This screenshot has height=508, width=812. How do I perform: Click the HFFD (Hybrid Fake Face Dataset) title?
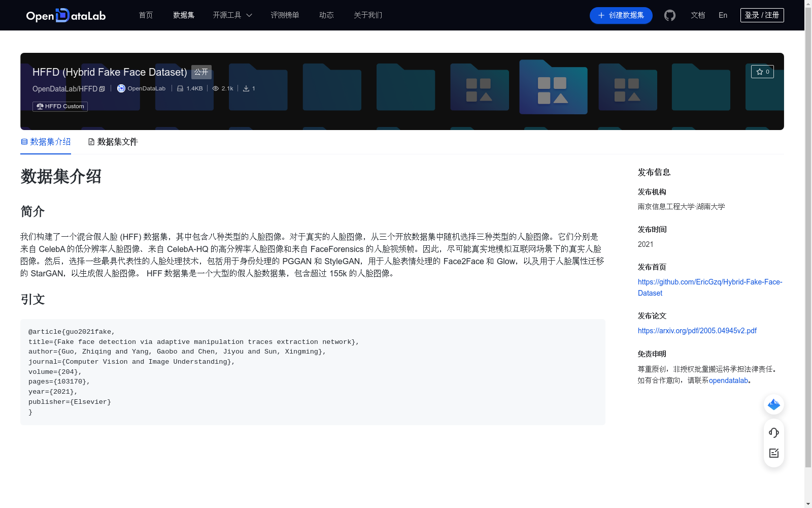(110, 72)
